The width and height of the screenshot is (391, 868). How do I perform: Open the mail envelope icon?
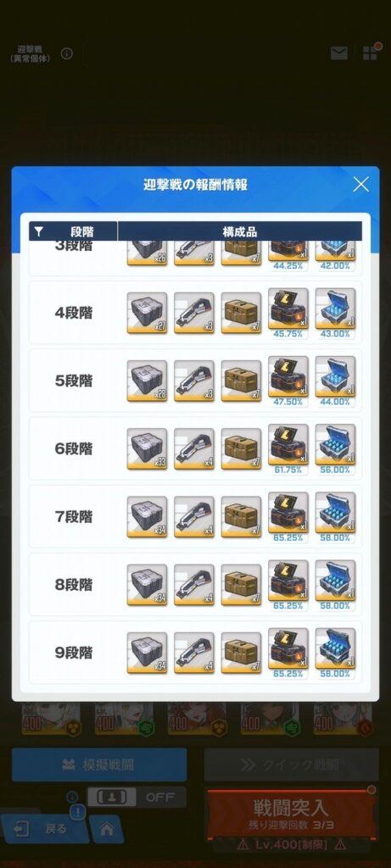pos(339,53)
